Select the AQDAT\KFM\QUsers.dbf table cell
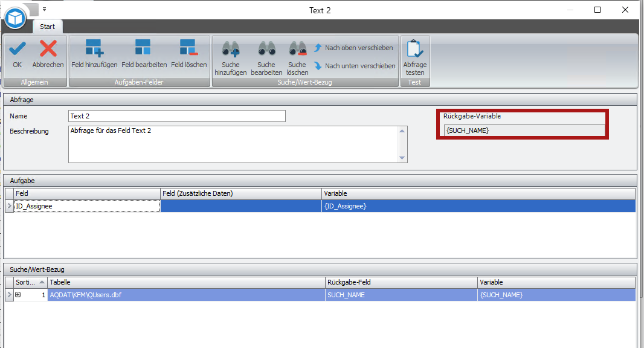 click(x=186, y=295)
